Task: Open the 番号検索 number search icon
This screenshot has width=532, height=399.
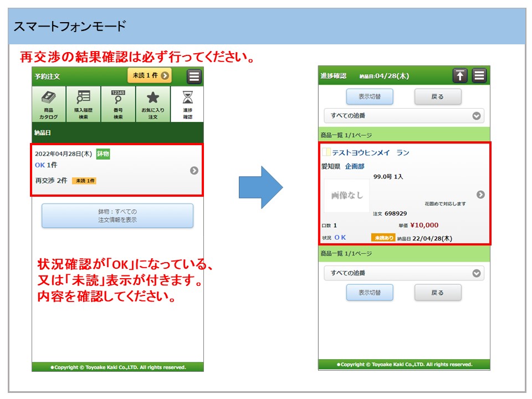Action: (x=118, y=104)
